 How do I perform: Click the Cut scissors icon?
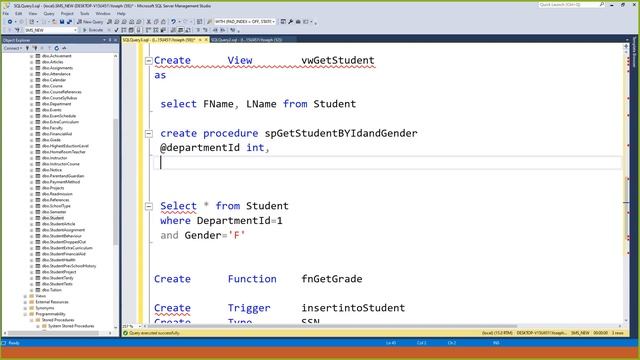pyautogui.click(x=149, y=22)
